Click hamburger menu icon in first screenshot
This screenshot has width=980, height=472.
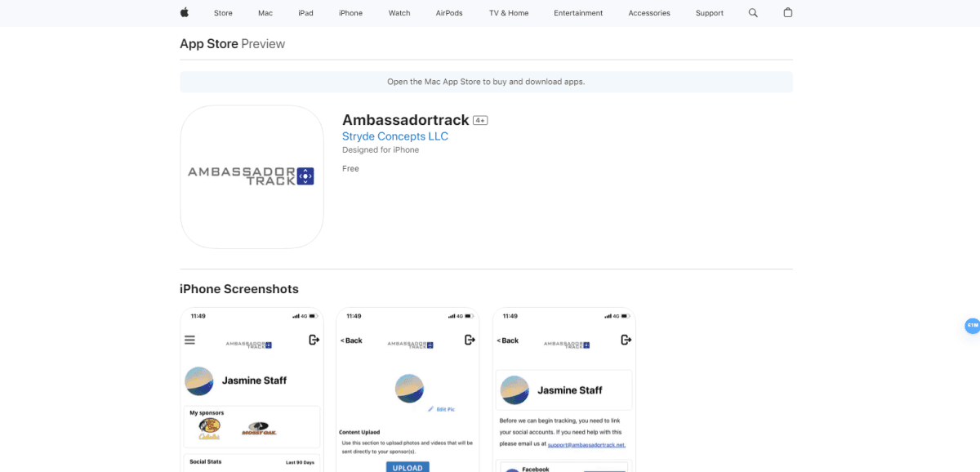(x=189, y=340)
